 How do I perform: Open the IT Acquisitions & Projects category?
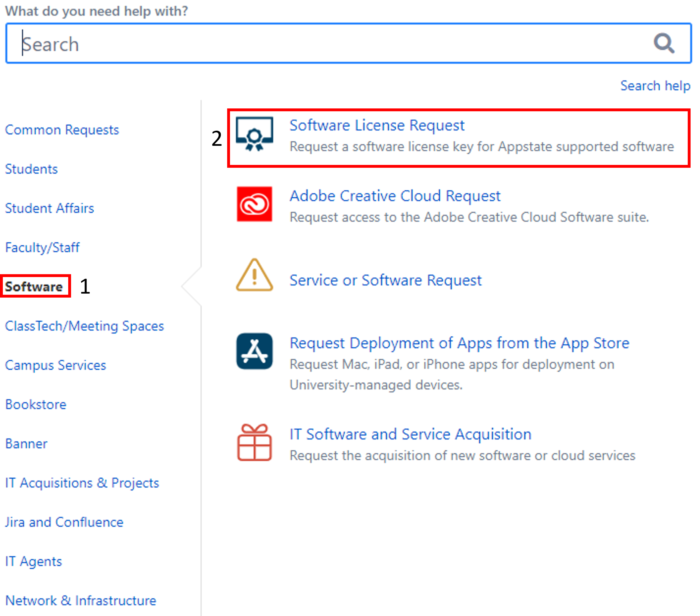pos(82,483)
